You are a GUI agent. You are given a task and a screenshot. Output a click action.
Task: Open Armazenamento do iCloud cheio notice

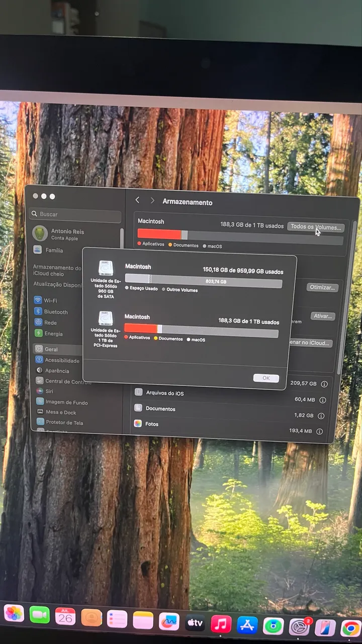[x=57, y=271]
